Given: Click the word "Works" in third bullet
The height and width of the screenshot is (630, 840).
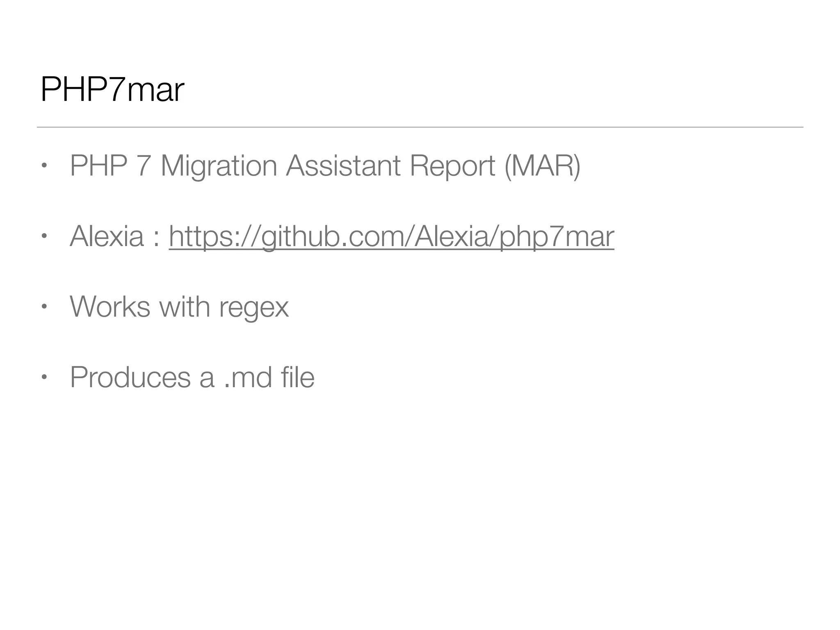Looking at the screenshot, I should 110,307.
